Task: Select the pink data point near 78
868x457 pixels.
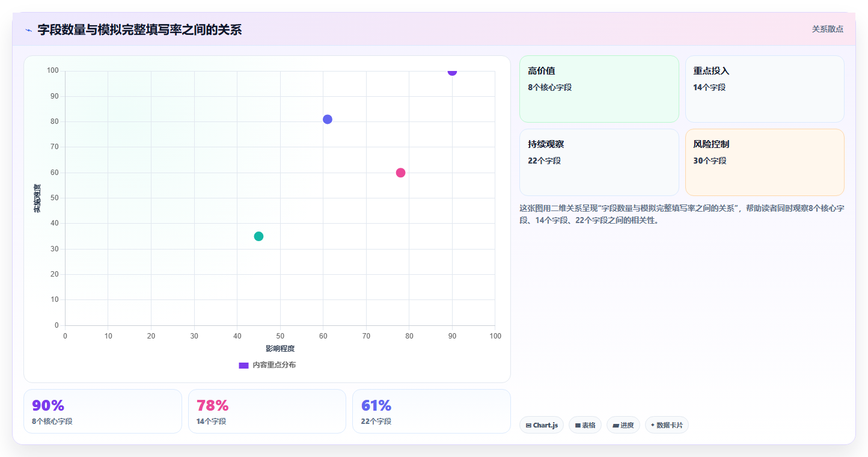Action: [x=400, y=173]
